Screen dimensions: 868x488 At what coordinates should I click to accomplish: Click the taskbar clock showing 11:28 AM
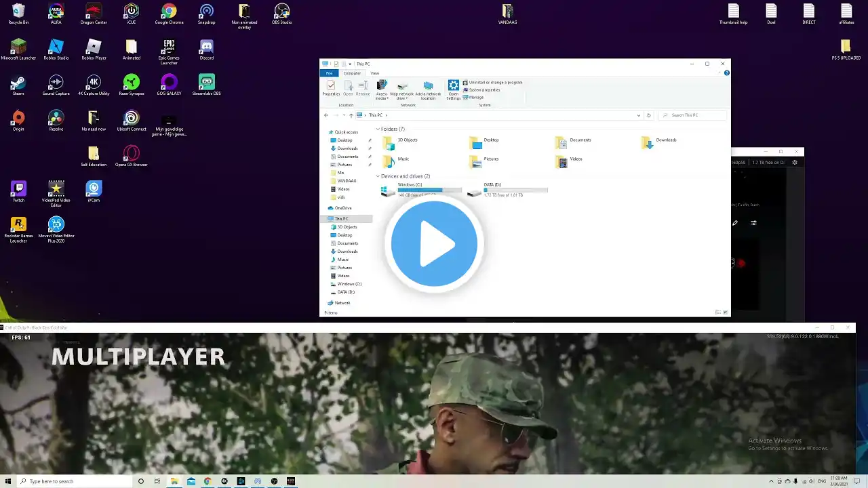pos(839,481)
